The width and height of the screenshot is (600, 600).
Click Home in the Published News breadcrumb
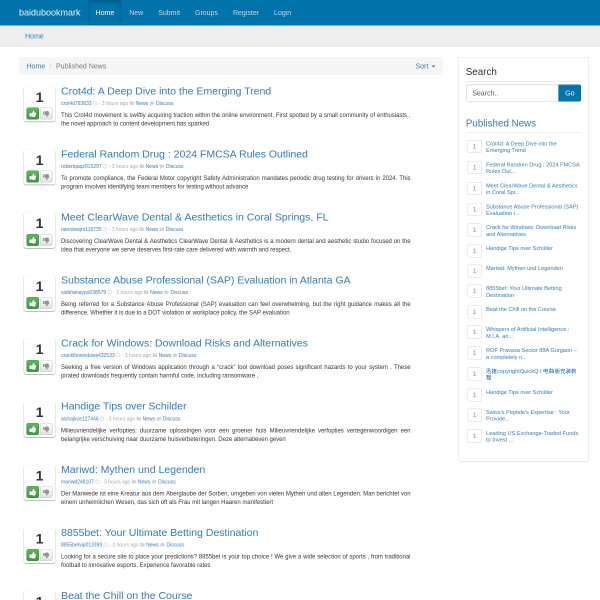[x=36, y=66]
